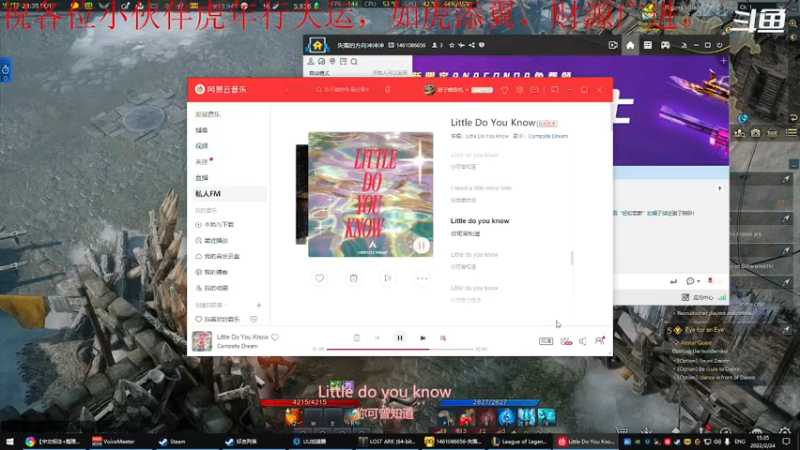Viewport: 800px width, 450px height.
Task: Open artist Campsite Dream link
Action: coord(548,136)
